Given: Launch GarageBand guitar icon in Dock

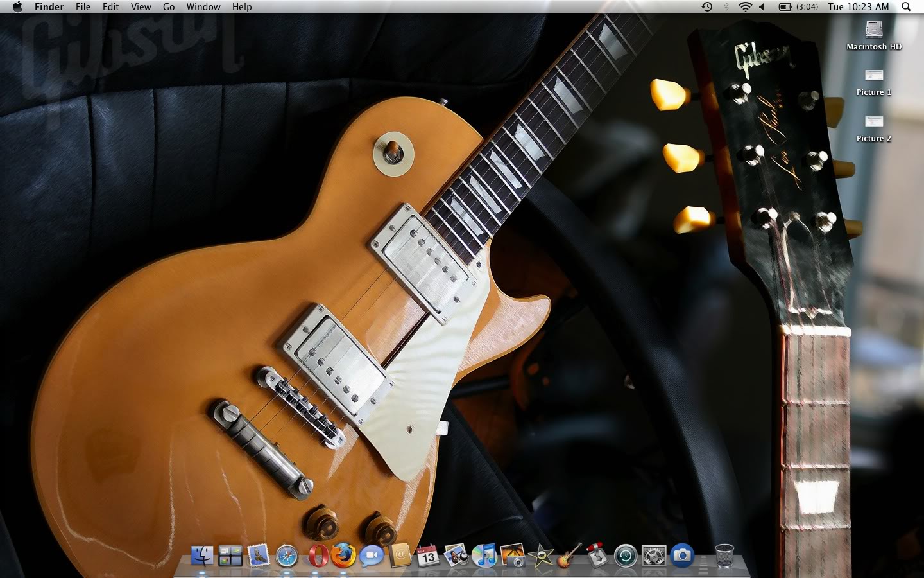Looking at the screenshot, I should coord(569,555).
